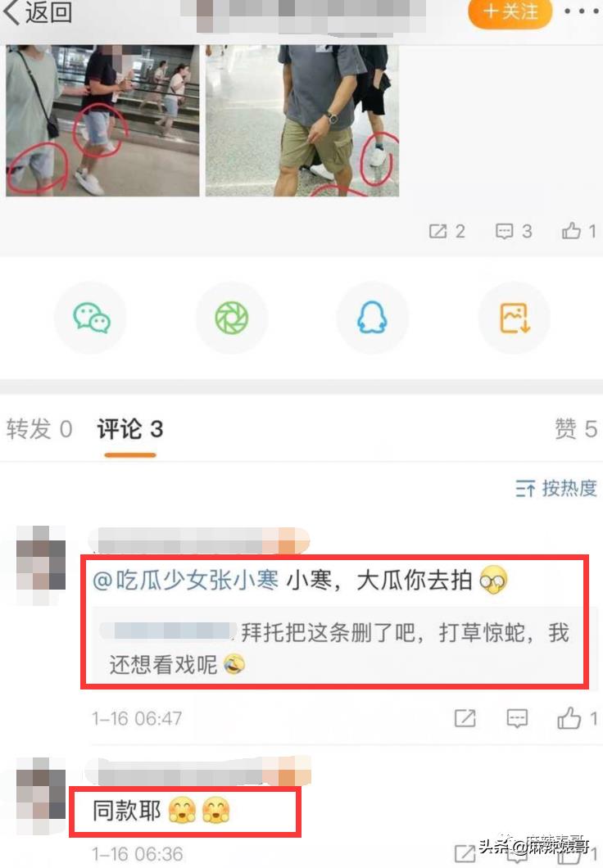Image resolution: width=603 pixels, height=868 pixels.
Task: Open the three-dot more options menu
Action: 582,11
